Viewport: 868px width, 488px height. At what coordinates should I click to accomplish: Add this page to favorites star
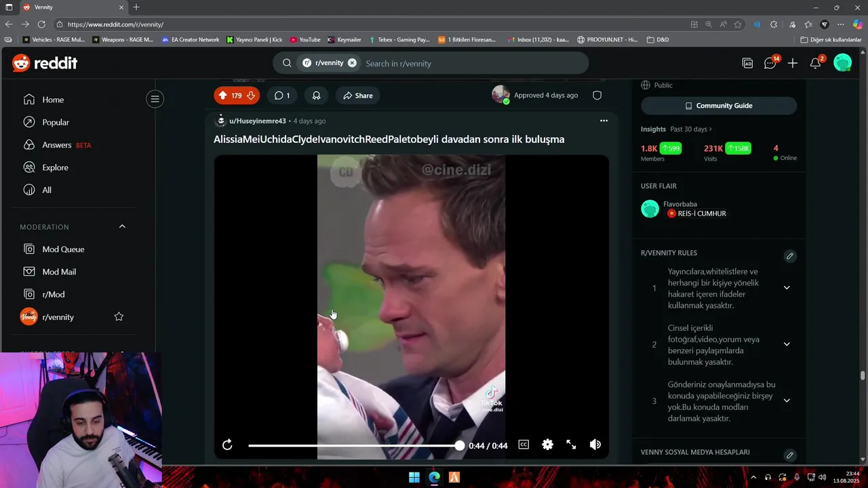pyautogui.click(x=738, y=24)
